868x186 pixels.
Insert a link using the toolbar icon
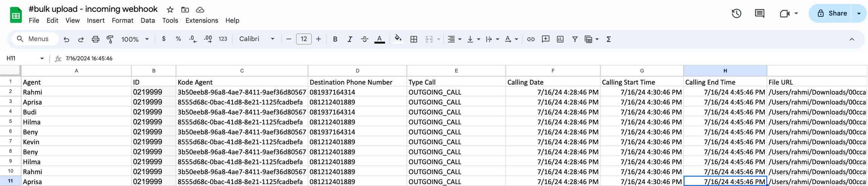coord(530,39)
